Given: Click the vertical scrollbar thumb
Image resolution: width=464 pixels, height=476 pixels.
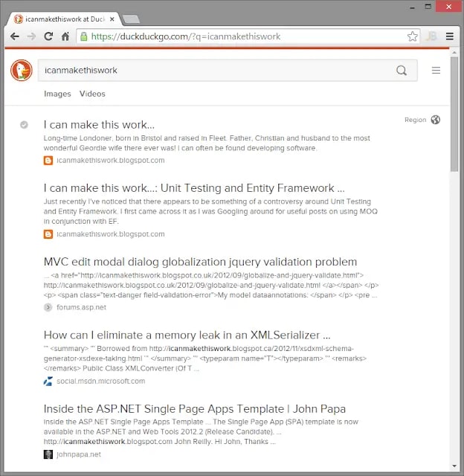Looking at the screenshot, I should 454,115.
